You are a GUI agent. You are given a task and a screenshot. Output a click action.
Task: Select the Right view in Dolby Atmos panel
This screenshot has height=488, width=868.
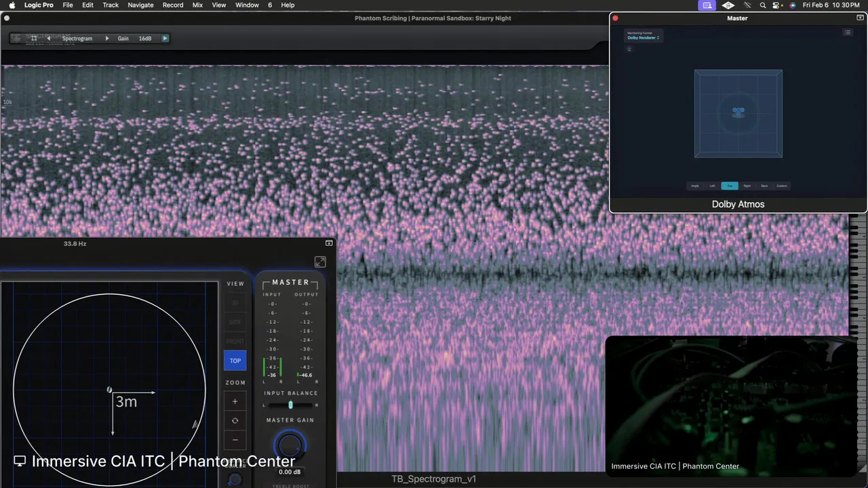pyautogui.click(x=747, y=186)
